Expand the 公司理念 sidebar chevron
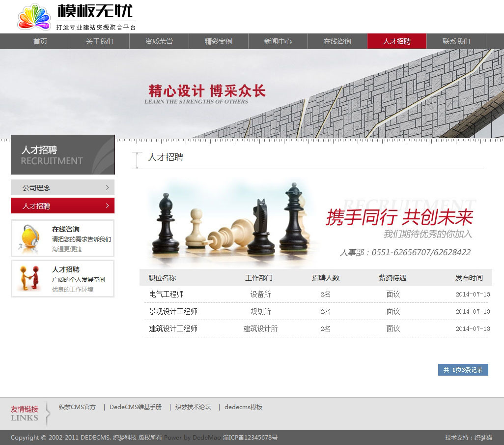 tap(107, 187)
